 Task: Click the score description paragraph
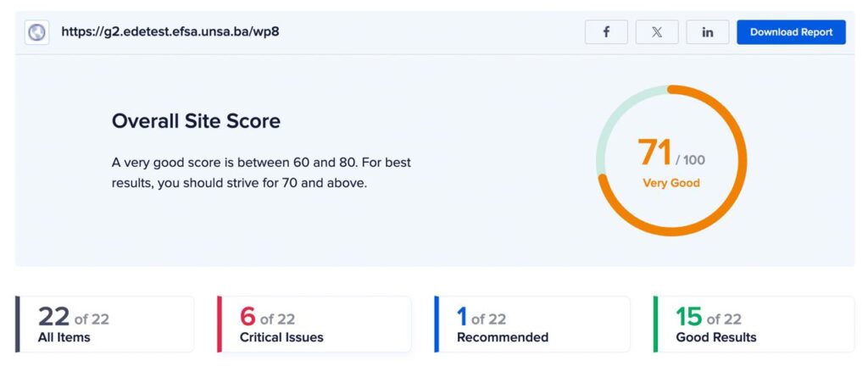(x=261, y=173)
